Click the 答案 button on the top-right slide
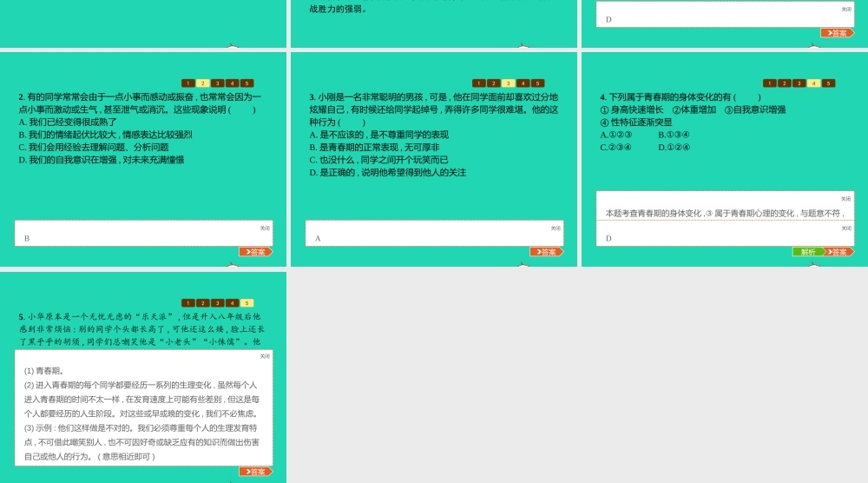Screen dimensions: 868x483 pos(837,33)
